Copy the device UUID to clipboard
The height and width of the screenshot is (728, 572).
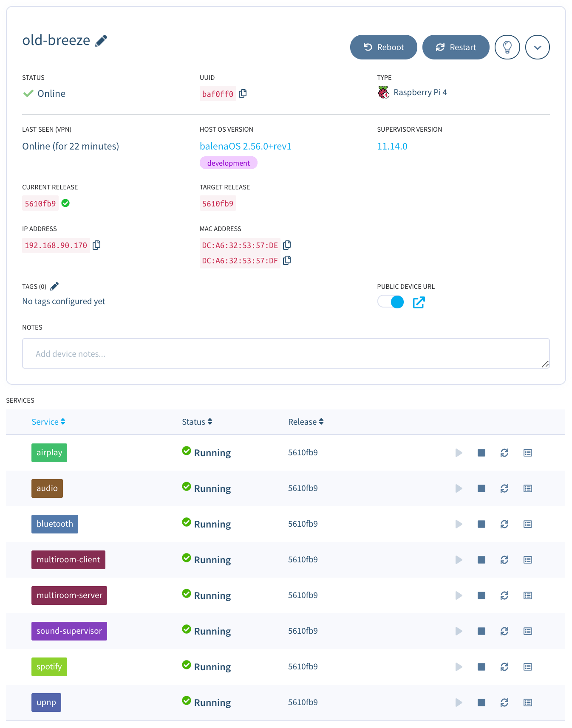pyautogui.click(x=243, y=93)
